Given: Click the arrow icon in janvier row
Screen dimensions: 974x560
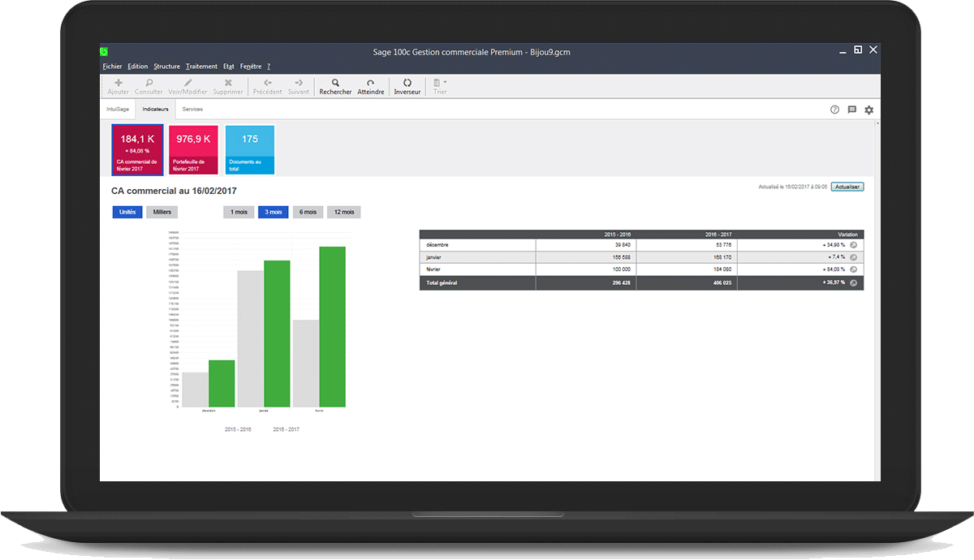Looking at the screenshot, I should [853, 256].
